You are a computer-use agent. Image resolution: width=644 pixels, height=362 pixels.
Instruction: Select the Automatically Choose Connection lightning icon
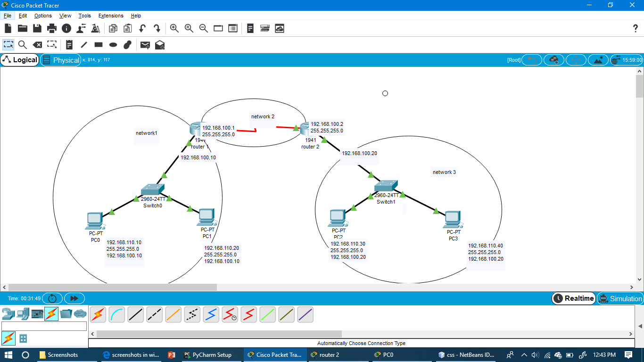pyautogui.click(x=98, y=314)
